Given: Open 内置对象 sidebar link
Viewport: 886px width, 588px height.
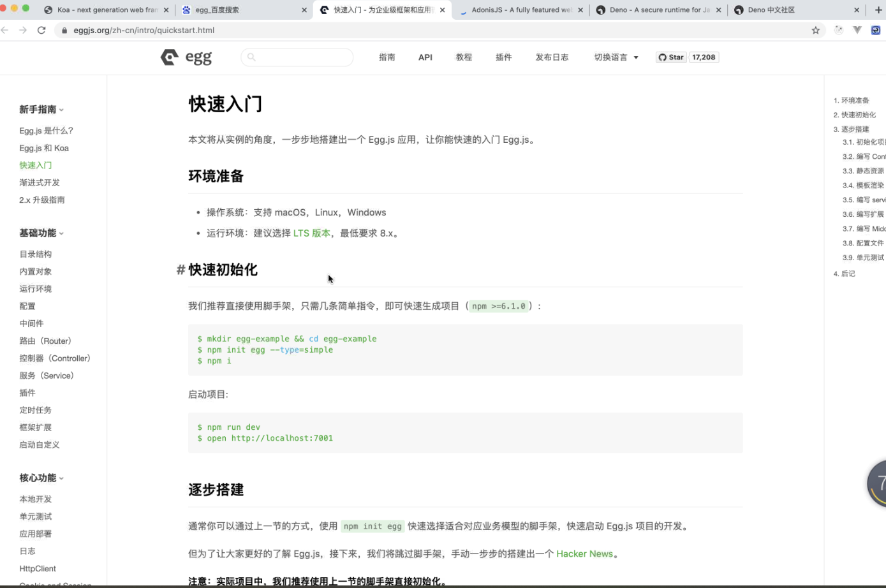Looking at the screenshot, I should click(x=35, y=271).
